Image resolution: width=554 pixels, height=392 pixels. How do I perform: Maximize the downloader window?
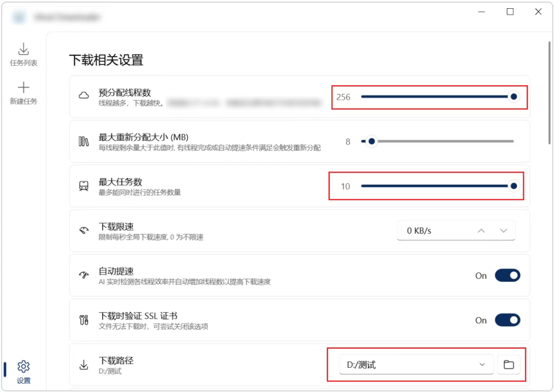tap(510, 12)
